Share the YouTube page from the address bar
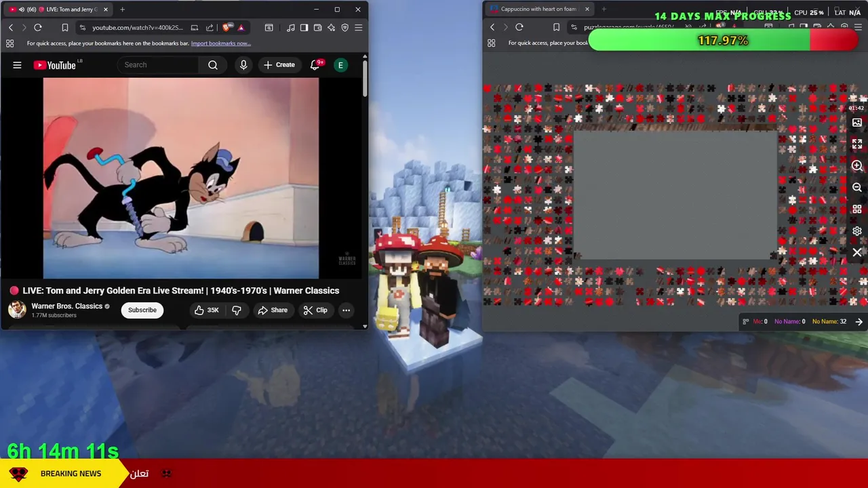 pos(210,28)
